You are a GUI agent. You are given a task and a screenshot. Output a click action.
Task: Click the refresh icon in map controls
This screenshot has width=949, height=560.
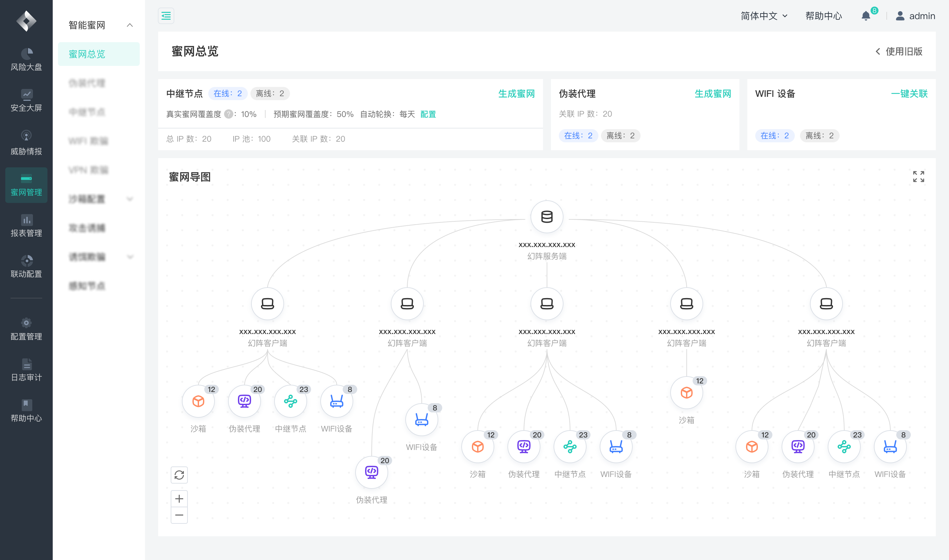click(x=179, y=475)
